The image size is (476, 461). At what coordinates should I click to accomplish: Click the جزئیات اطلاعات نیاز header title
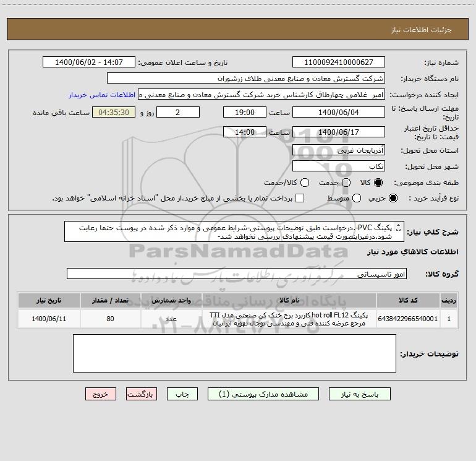point(422,30)
